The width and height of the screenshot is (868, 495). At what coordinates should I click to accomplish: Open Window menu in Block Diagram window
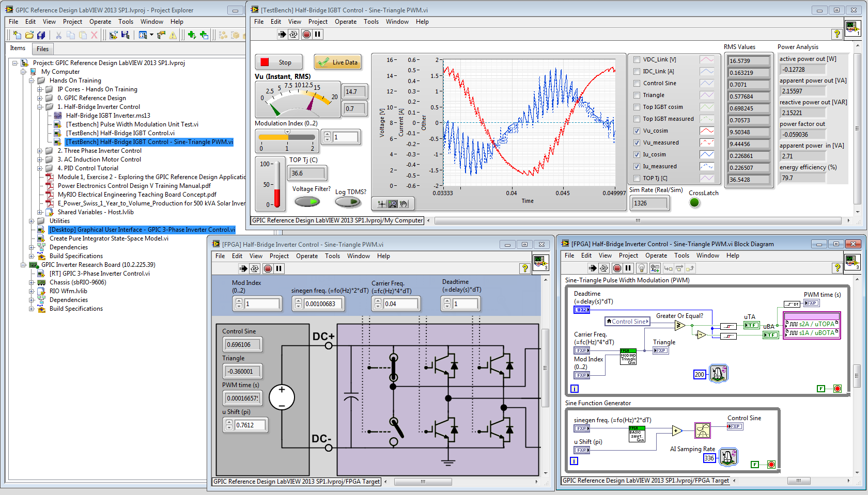coord(707,256)
